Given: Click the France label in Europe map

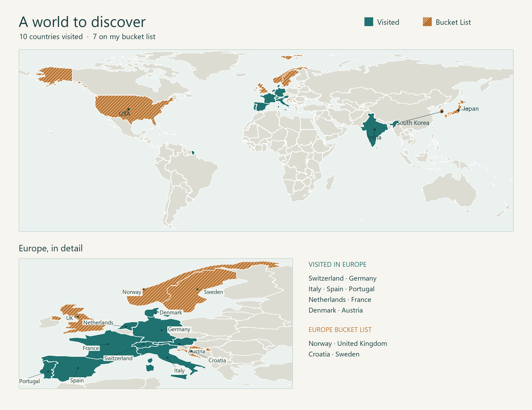Looking at the screenshot, I should (x=91, y=348).
